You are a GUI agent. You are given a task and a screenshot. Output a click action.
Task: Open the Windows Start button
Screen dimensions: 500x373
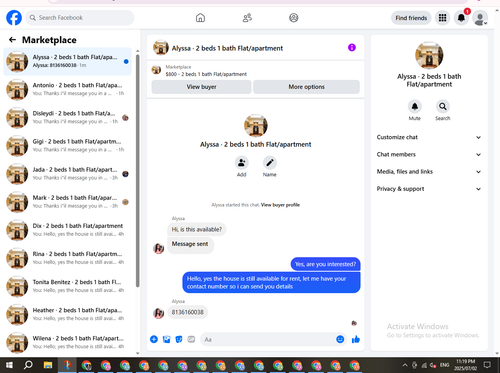[9, 365]
